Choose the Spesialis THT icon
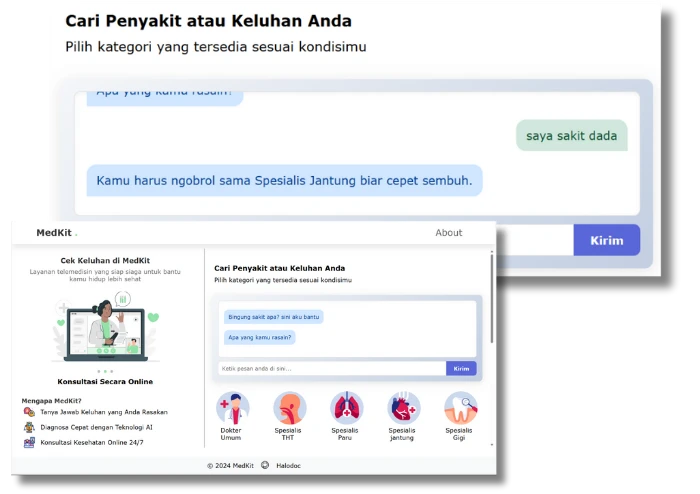 [289, 407]
